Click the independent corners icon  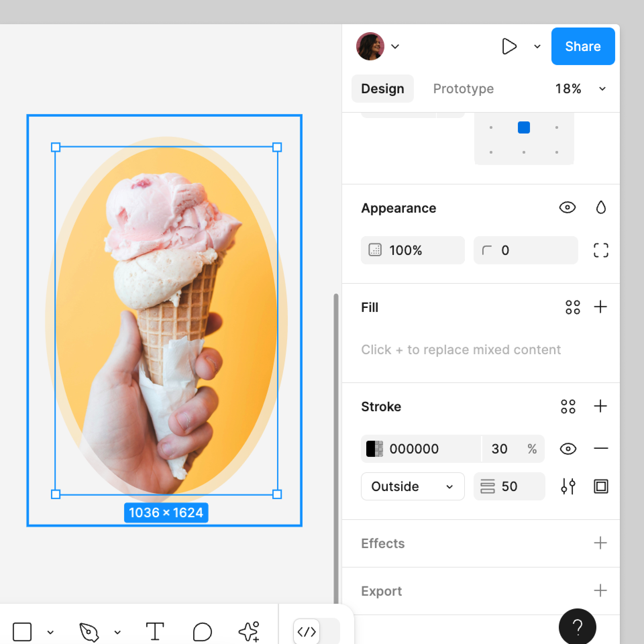point(601,250)
